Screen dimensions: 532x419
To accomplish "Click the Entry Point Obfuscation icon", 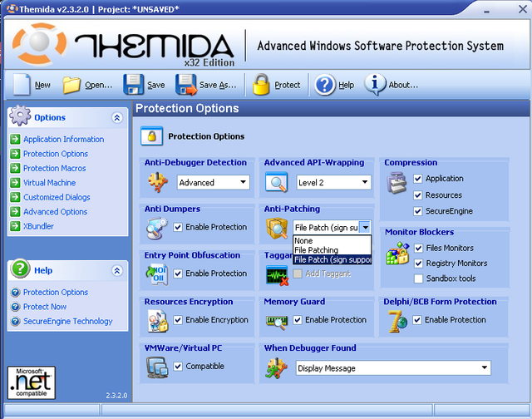I will pos(157,274).
